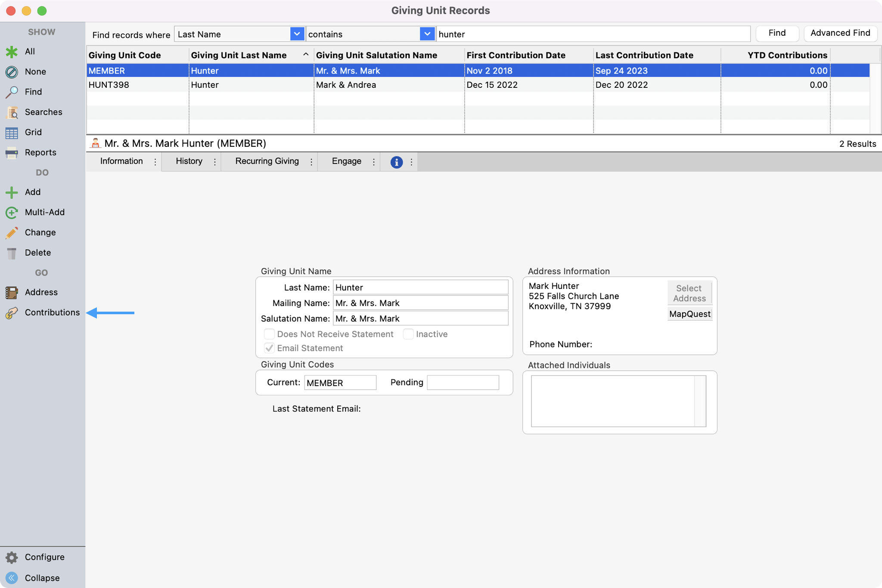Click the Change pencil icon
The width and height of the screenshot is (882, 588).
pyautogui.click(x=12, y=233)
